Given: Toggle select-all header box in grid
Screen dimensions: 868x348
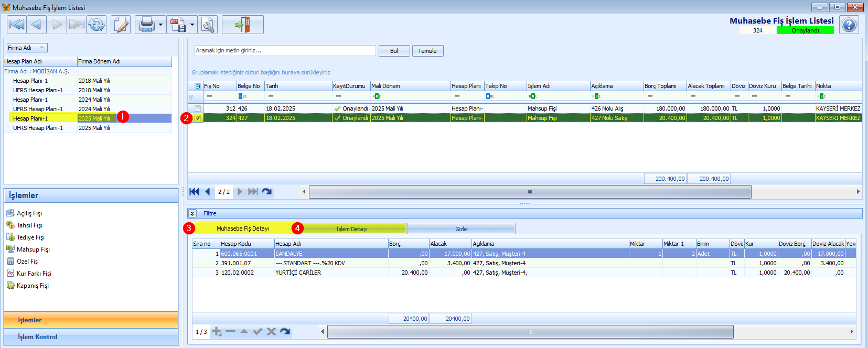Looking at the screenshot, I should point(198,86).
